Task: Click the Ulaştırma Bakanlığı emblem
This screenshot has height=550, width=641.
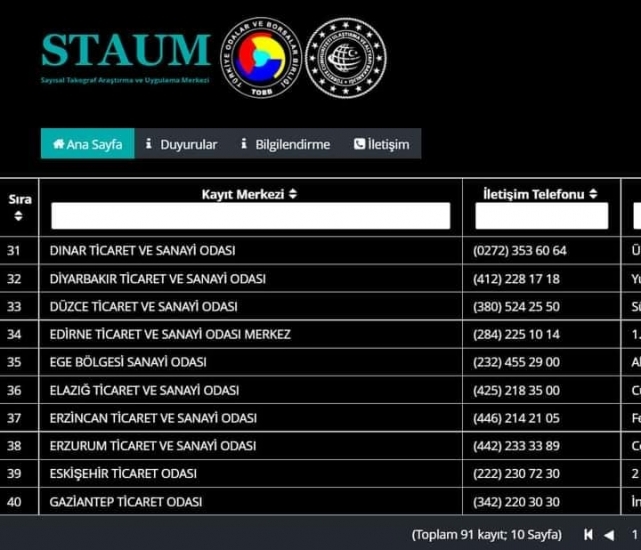Action: (x=346, y=58)
